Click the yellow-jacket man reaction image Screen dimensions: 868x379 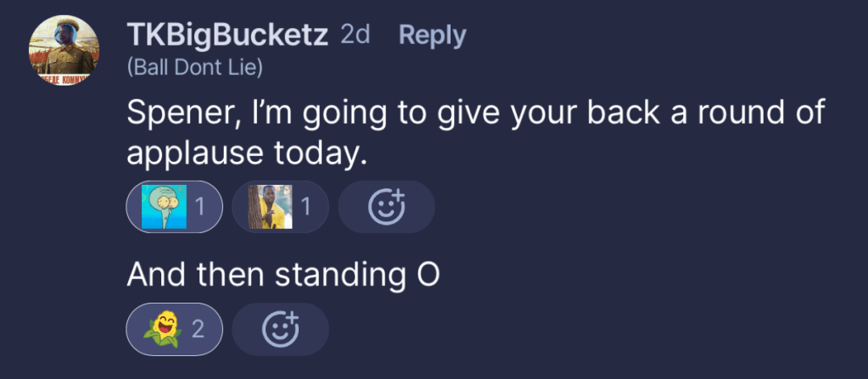(x=270, y=207)
